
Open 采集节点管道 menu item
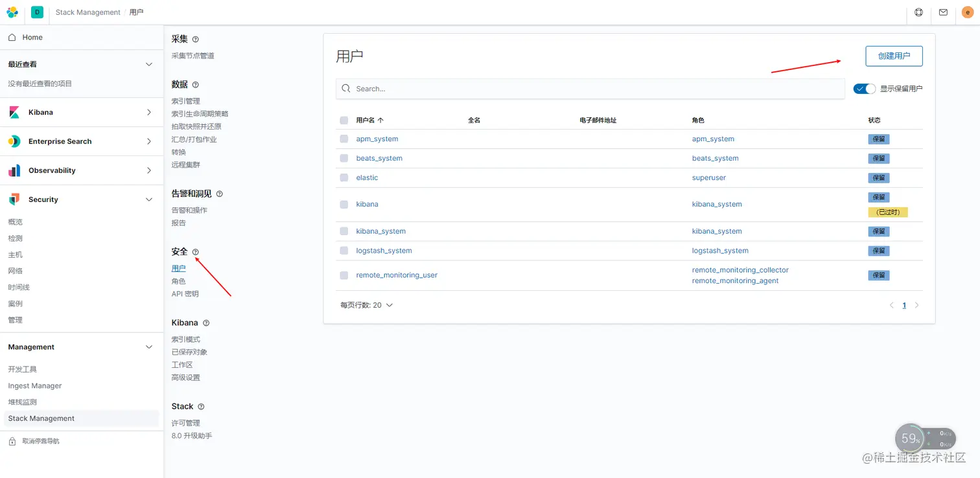[193, 56]
